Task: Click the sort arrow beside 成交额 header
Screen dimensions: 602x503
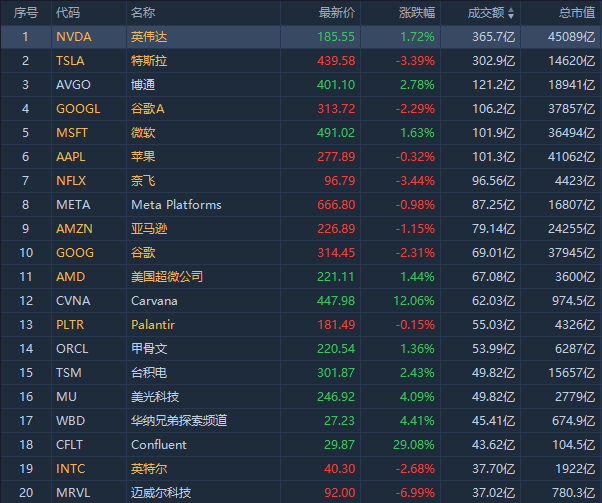Action: 512,13
